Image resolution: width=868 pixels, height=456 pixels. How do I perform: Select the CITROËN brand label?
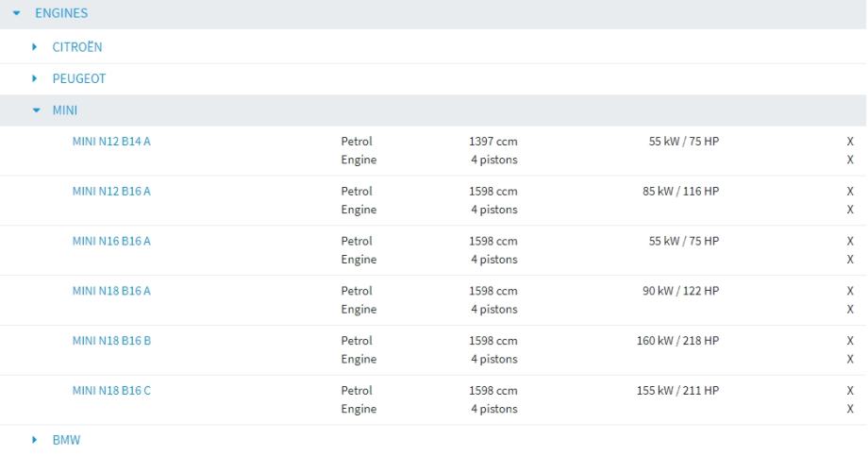77,46
